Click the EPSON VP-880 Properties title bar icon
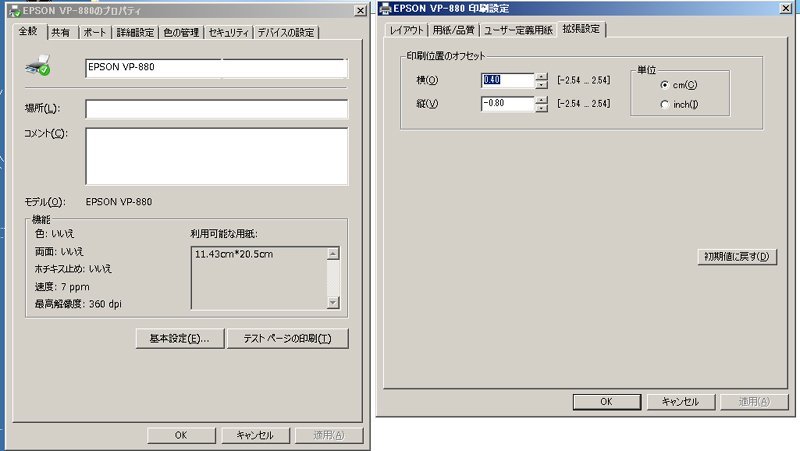Image resolution: width=800 pixels, height=451 pixels. point(13,9)
